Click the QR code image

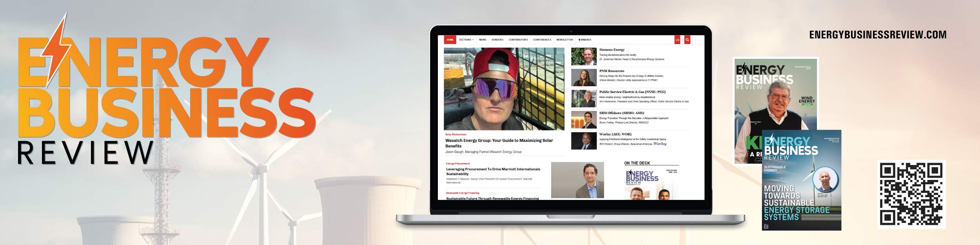[x=912, y=194]
